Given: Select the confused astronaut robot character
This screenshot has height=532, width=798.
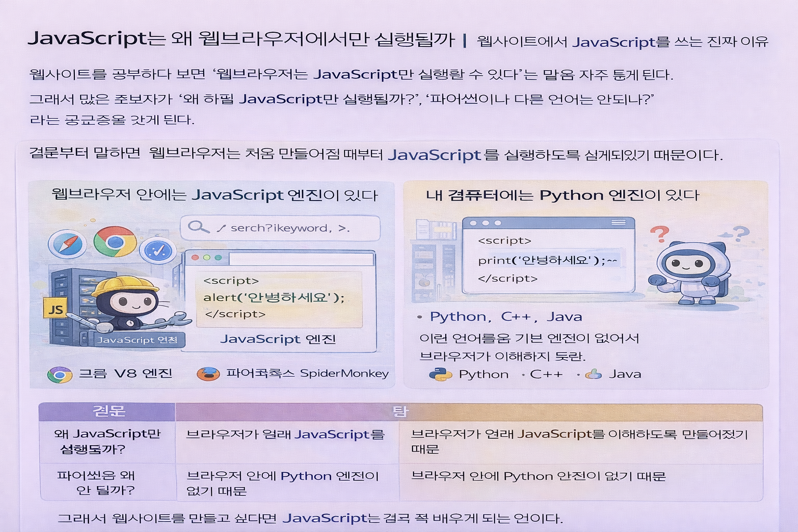Looking at the screenshot, I should coord(688,273).
